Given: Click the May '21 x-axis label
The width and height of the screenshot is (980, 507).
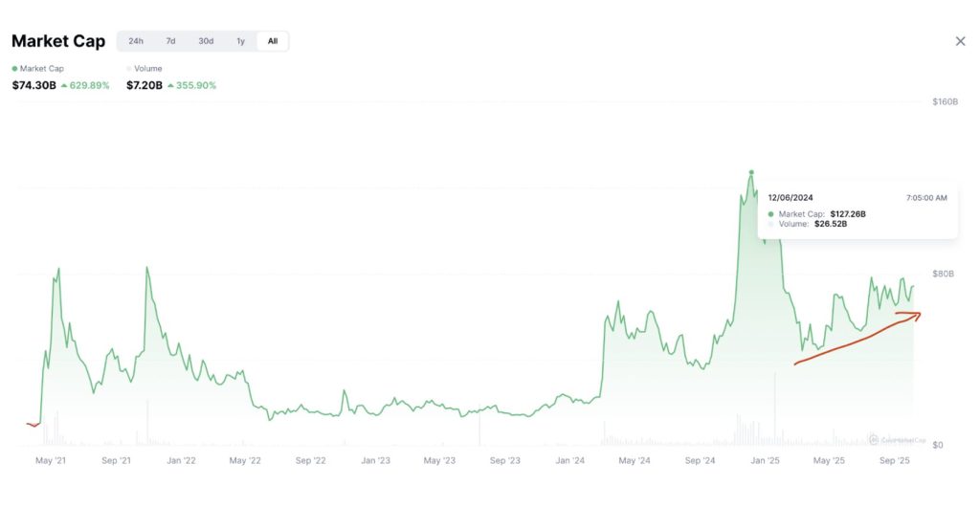Looking at the screenshot, I should point(51,460).
